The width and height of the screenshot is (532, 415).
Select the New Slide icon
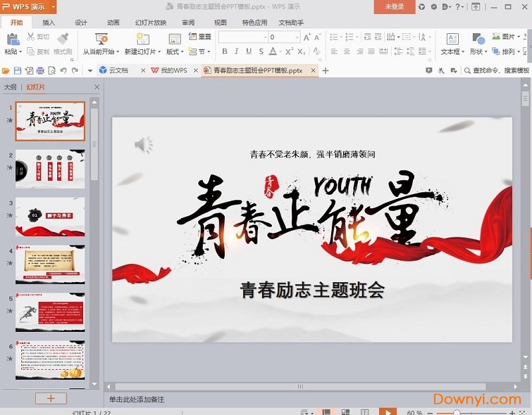pos(142,38)
